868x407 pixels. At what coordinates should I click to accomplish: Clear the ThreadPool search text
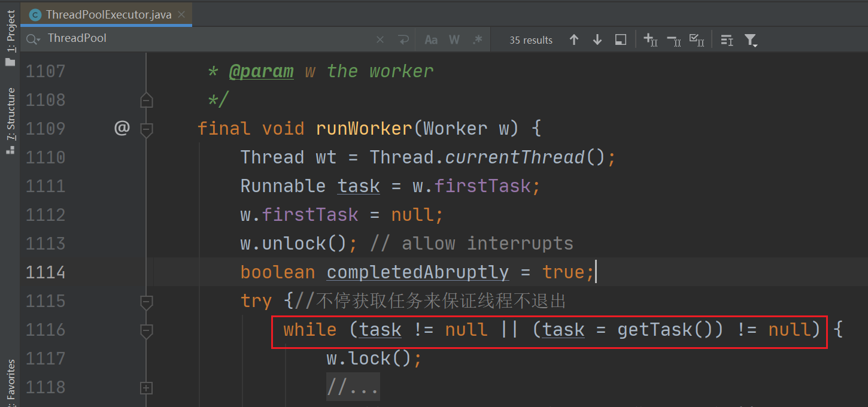380,40
